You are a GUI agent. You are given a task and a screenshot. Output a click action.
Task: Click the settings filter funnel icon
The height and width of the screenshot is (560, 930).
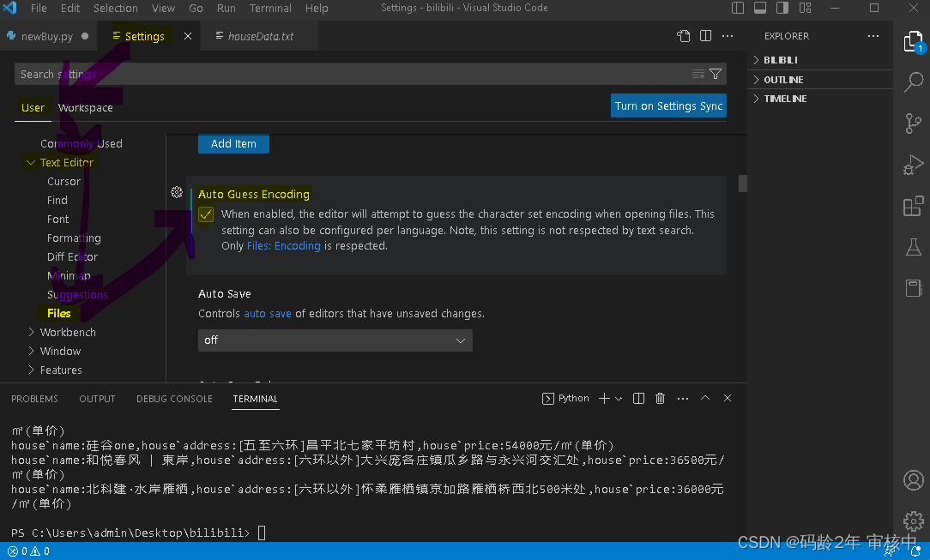(716, 74)
